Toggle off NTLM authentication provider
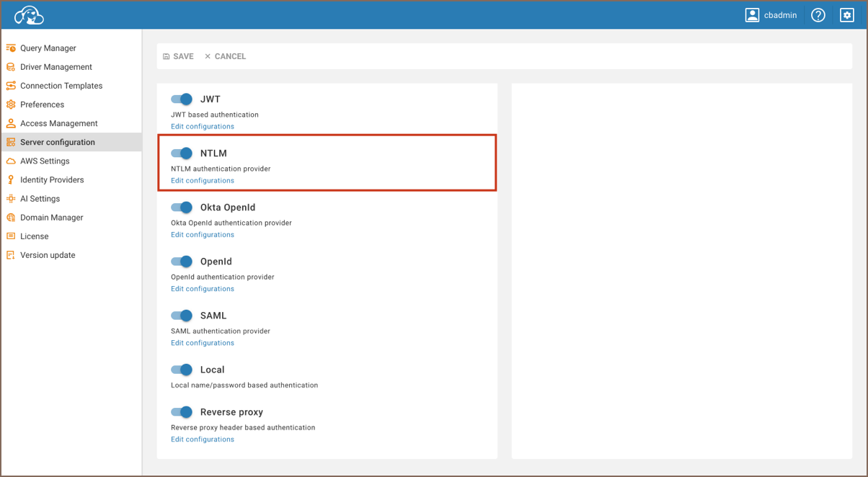The width and height of the screenshot is (868, 477). pyautogui.click(x=182, y=153)
